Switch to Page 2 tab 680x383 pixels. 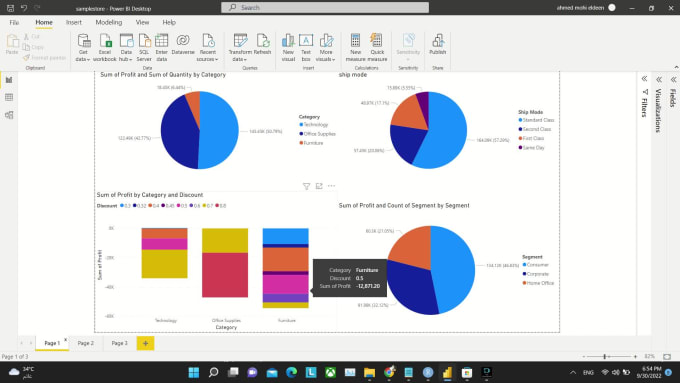click(85, 343)
